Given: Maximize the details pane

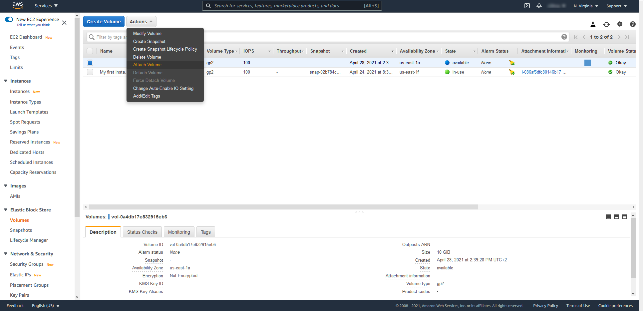Looking at the screenshot, I should 624,217.
